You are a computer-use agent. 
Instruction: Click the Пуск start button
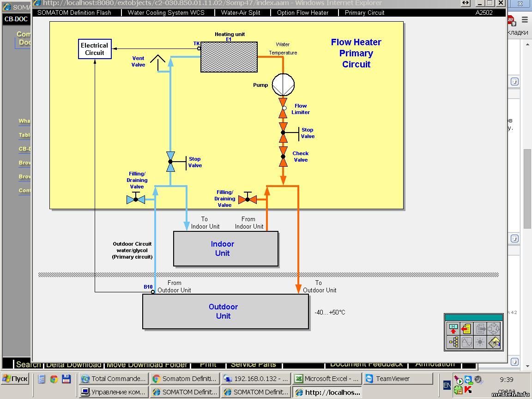pyautogui.click(x=15, y=379)
